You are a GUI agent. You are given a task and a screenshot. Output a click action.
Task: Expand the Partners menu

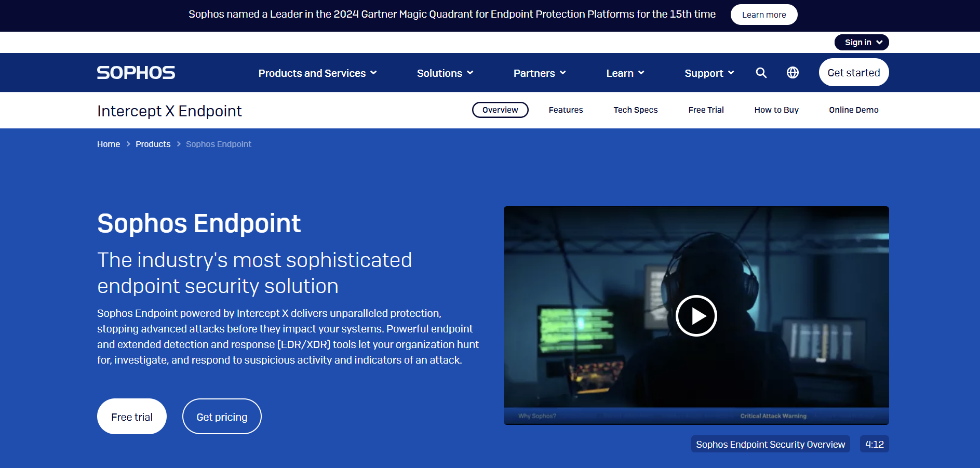[x=540, y=73]
